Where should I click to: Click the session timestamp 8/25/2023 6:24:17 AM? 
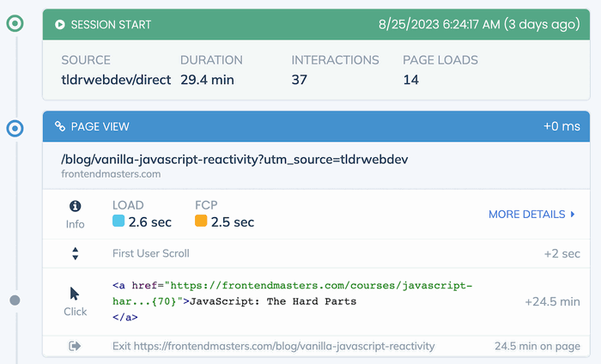[x=440, y=25]
